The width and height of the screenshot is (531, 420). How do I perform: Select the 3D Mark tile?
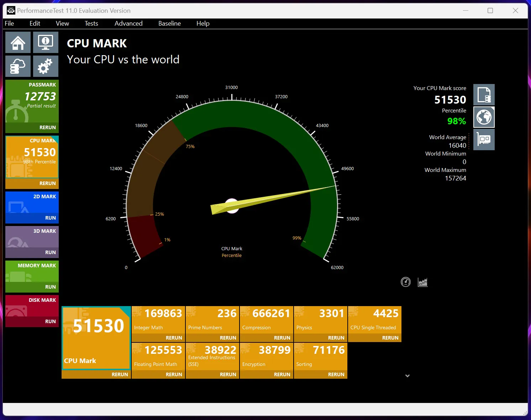click(32, 237)
